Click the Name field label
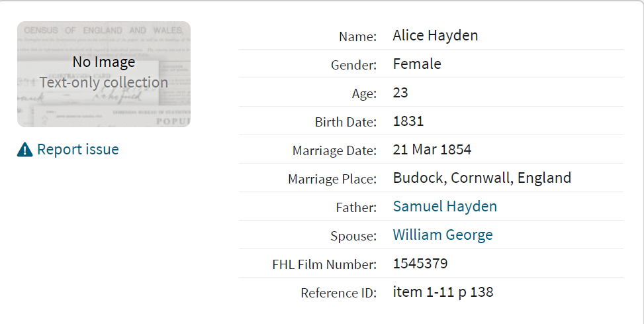 pos(357,37)
